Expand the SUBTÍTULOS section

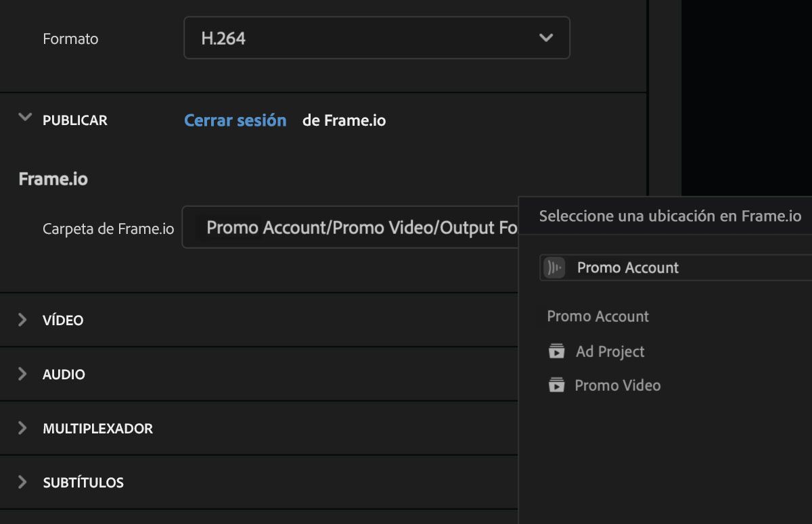(x=22, y=482)
